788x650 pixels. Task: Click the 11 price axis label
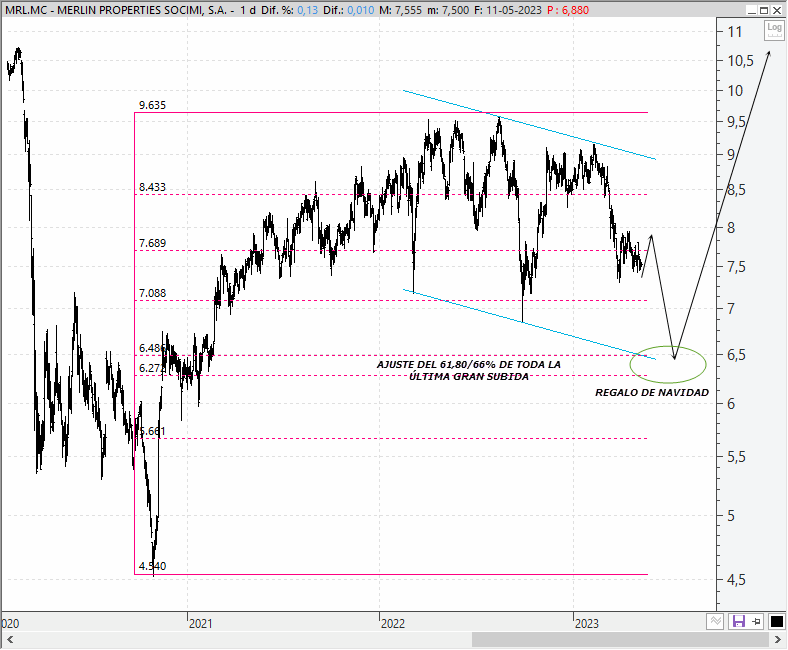click(735, 32)
